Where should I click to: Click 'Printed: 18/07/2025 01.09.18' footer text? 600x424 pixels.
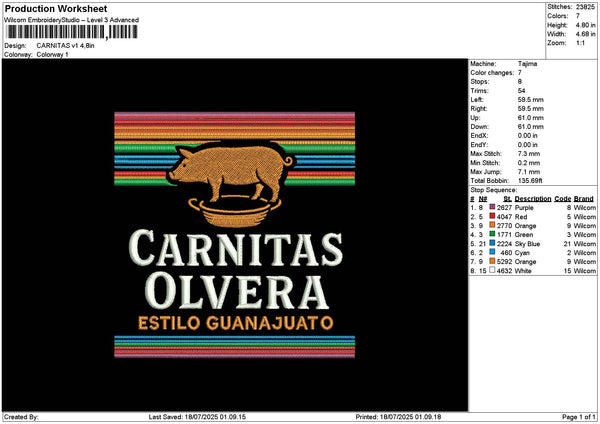tap(398, 417)
